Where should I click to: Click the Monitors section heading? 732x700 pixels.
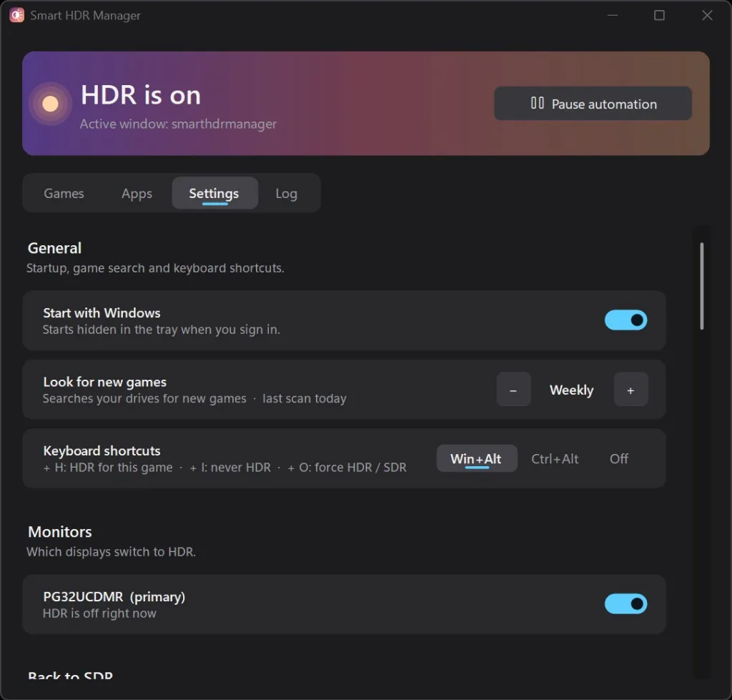pos(60,532)
